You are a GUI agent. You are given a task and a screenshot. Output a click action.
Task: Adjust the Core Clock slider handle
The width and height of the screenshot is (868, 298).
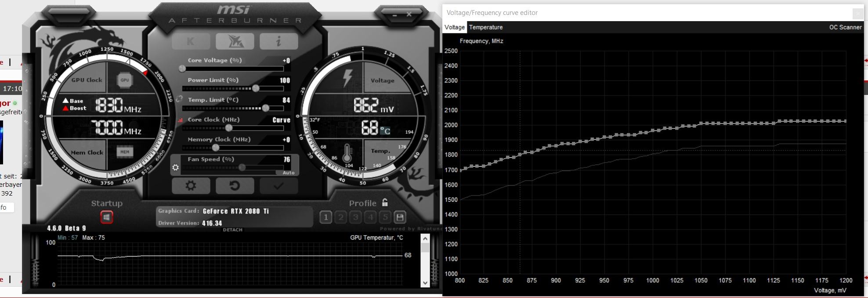[229, 128]
